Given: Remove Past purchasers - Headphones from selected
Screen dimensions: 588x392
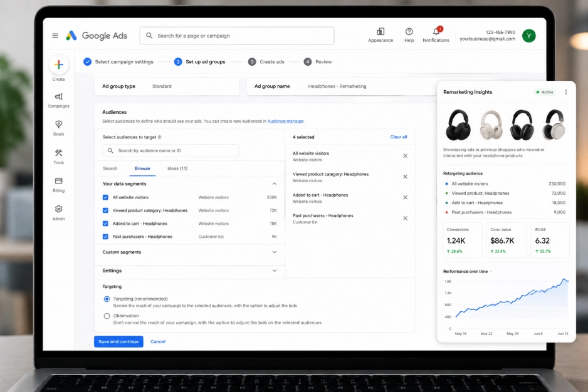Looking at the screenshot, I should pos(405,218).
